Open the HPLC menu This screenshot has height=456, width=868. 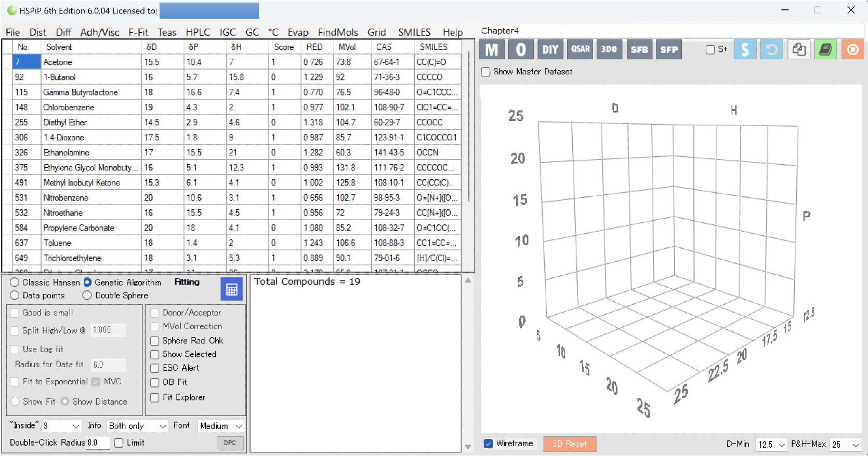coord(198,32)
